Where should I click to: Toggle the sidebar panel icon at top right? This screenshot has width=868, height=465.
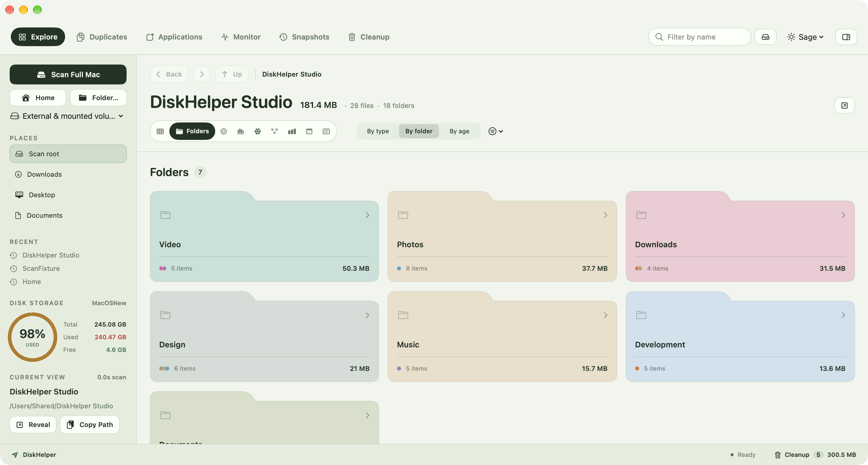pos(846,37)
